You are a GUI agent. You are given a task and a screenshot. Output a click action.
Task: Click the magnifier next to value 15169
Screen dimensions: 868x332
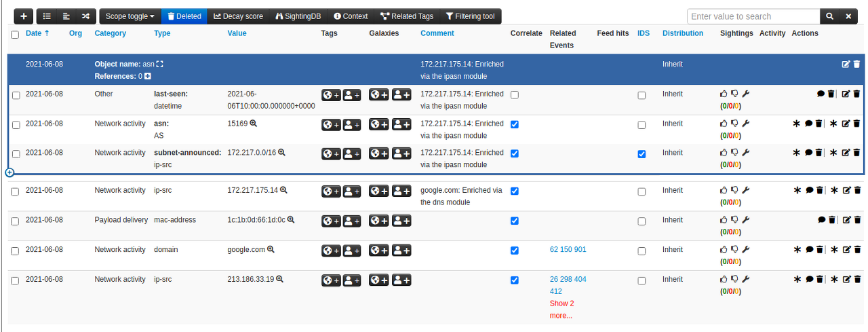[254, 124]
